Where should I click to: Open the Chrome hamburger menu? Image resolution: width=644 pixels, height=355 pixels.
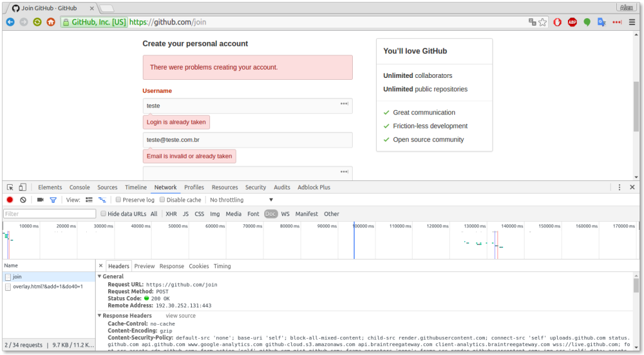tap(632, 22)
